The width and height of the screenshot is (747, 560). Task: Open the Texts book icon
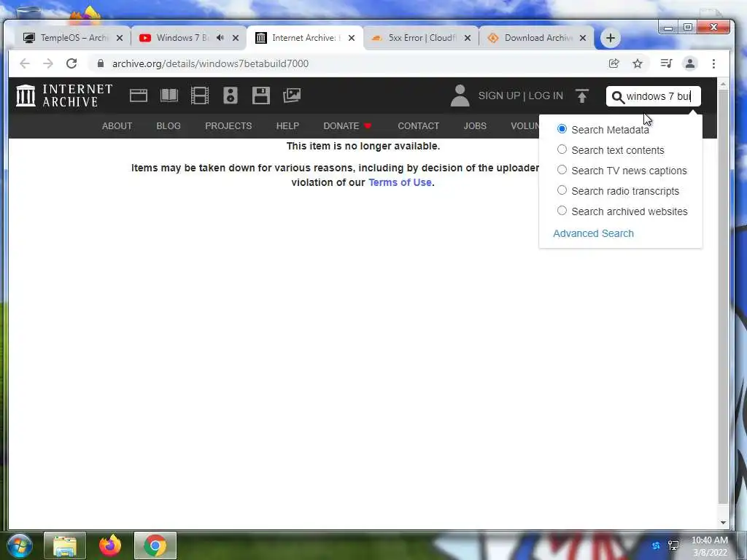pyautogui.click(x=169, y=96)
